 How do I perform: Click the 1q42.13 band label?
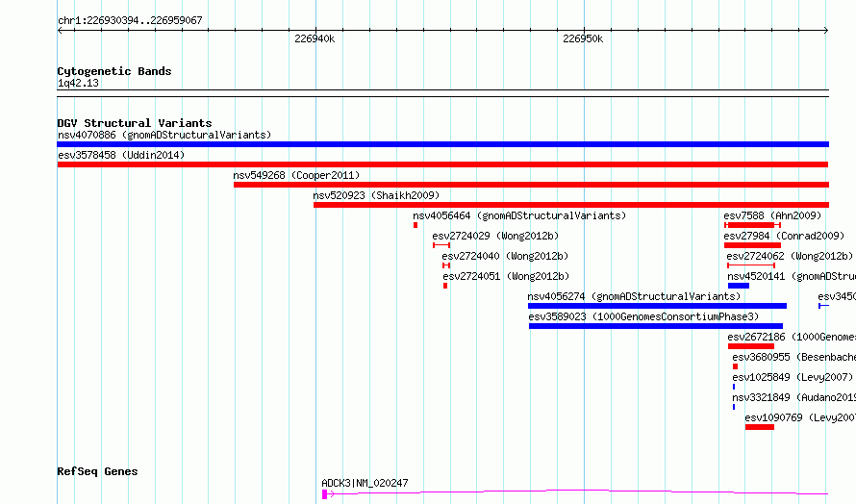point(78,83)
